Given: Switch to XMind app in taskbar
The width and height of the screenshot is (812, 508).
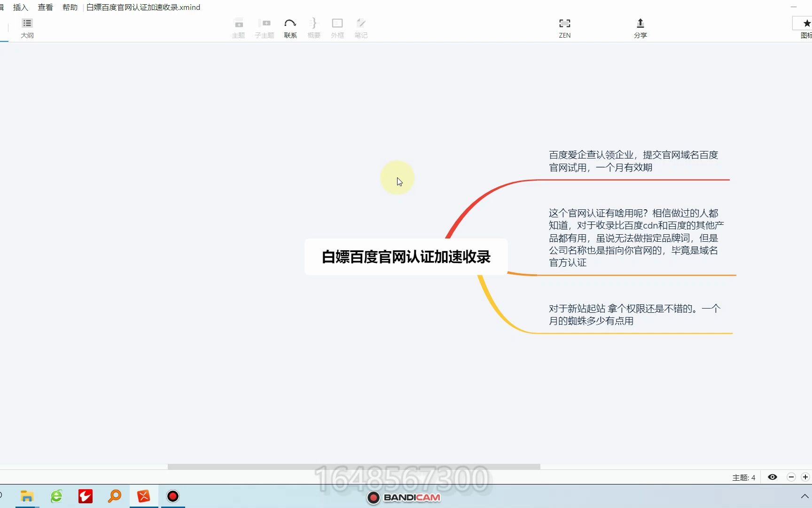Looking at the screenshot, I should coord(144,496).
